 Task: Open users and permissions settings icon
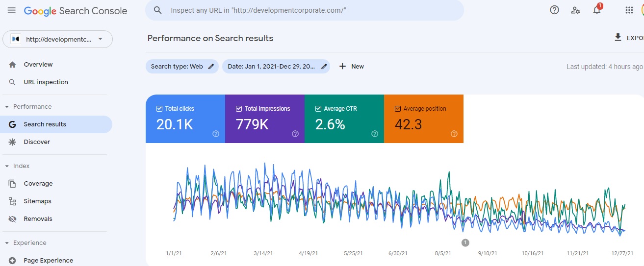pyautogui.click(x=575, y=10)
